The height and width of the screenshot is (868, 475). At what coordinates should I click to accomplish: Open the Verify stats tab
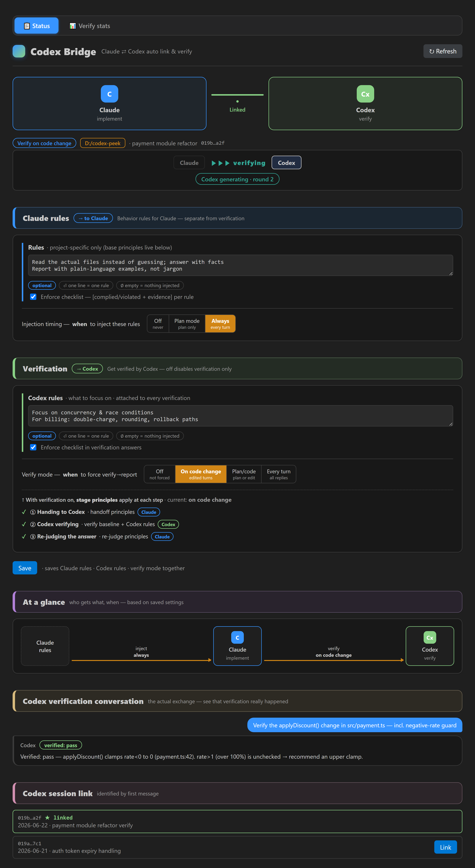point(90,26)
